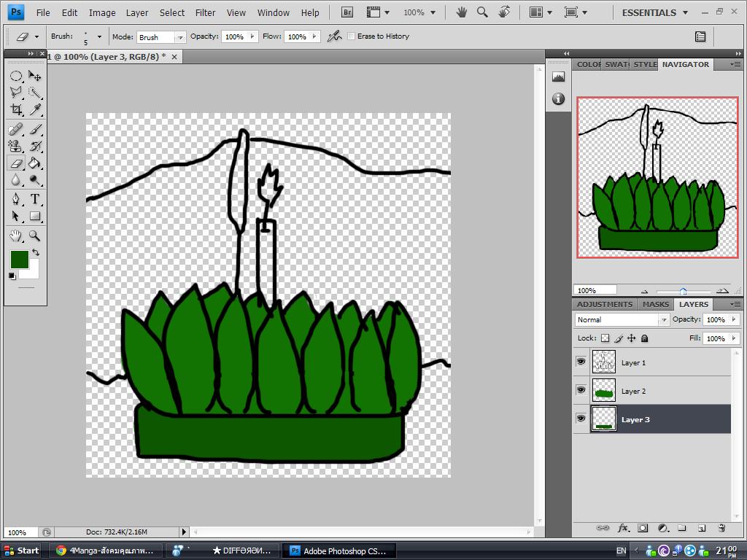This screenshot has height=560, width=747.
Task: Click the foreground green color swatch
Action: click(x=19, y=259)
